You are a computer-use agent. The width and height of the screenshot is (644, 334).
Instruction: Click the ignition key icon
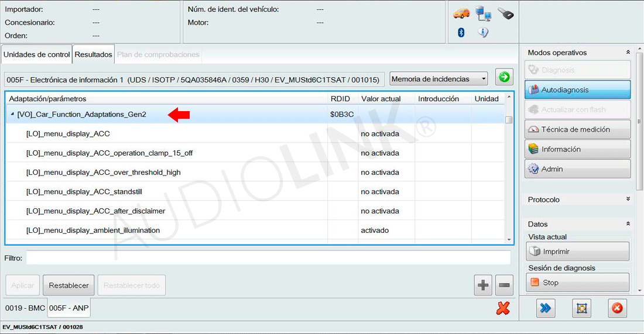tap(505, 13)
